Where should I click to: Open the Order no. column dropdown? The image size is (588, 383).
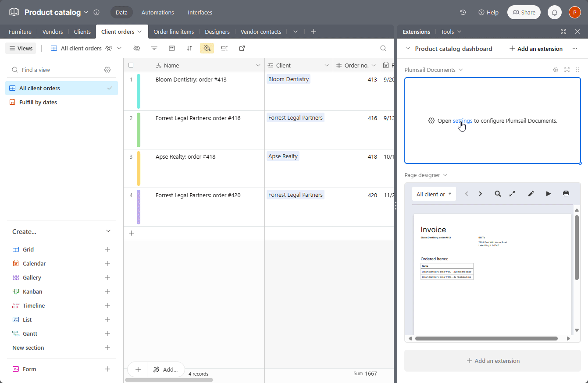pyautogui.click(x=374, y=65)
